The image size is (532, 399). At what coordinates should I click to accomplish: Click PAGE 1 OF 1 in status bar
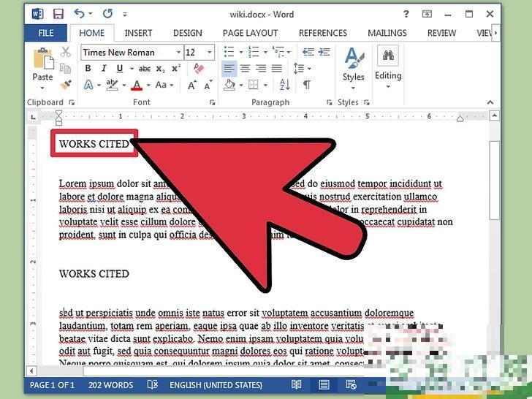[x=53, y=385]
